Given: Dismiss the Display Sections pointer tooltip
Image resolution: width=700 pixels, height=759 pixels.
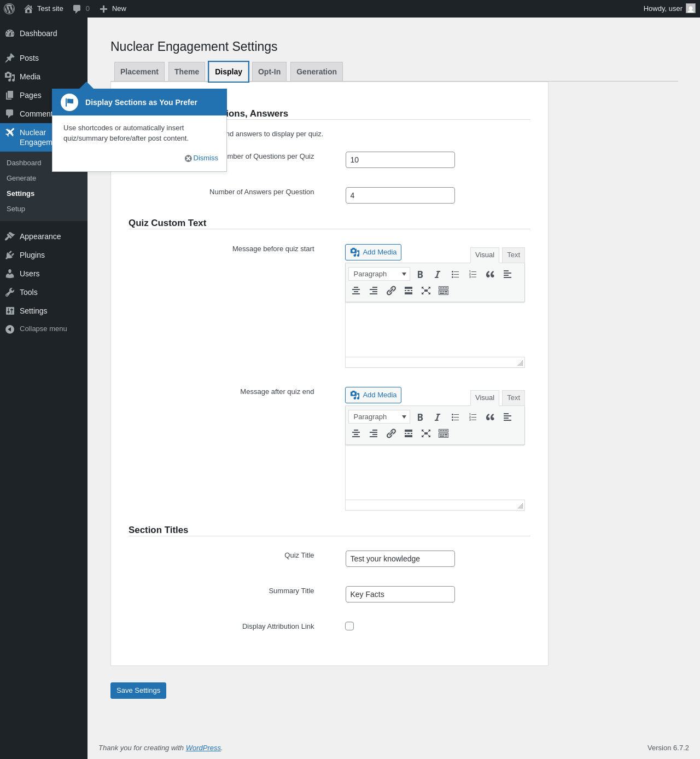Looking at the screenshot, I should click(x=201, y=158).
